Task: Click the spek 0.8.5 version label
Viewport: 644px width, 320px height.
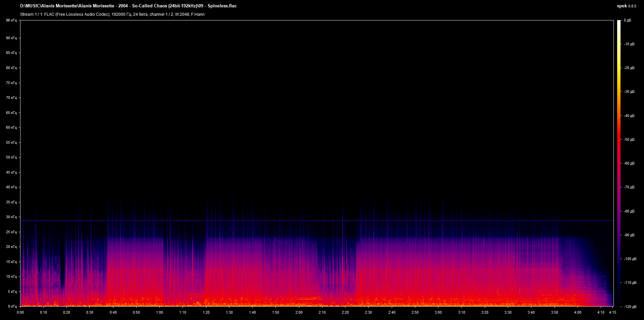Action: [x=626, y=6]
